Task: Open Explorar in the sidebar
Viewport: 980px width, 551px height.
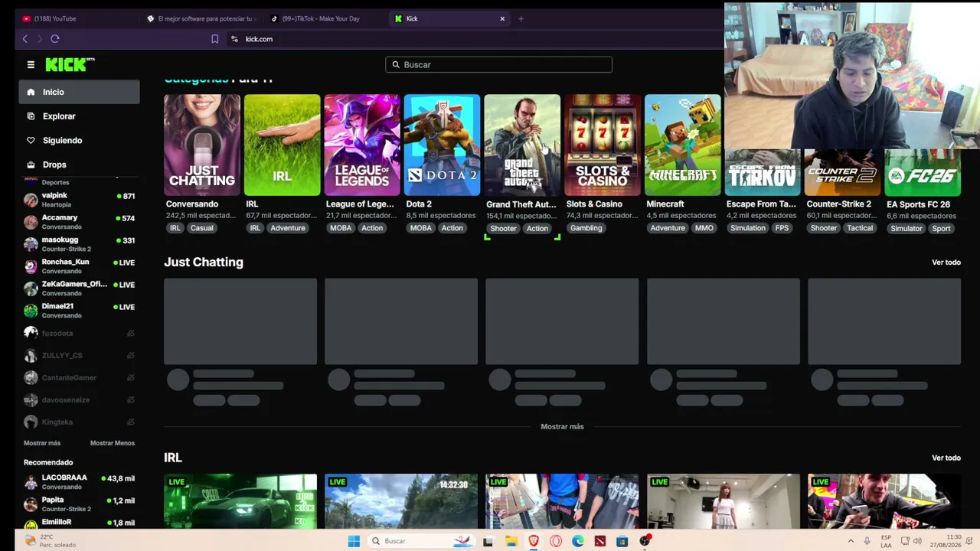Action: (x=80, y=116)
